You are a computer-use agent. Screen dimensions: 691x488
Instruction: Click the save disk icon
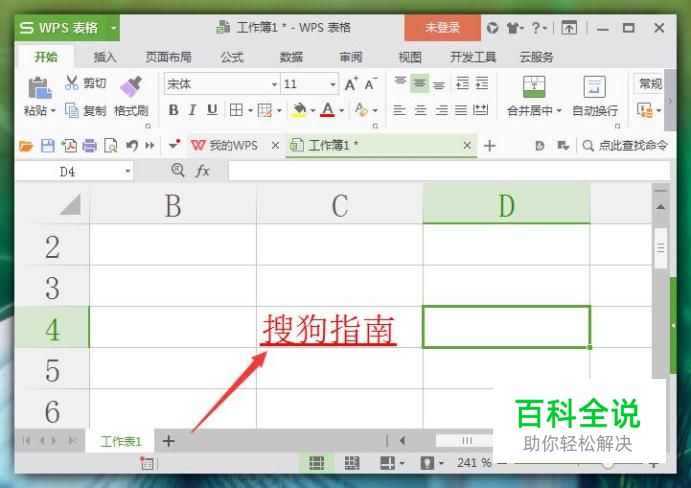pyautogui.click(x=48, y=145)
